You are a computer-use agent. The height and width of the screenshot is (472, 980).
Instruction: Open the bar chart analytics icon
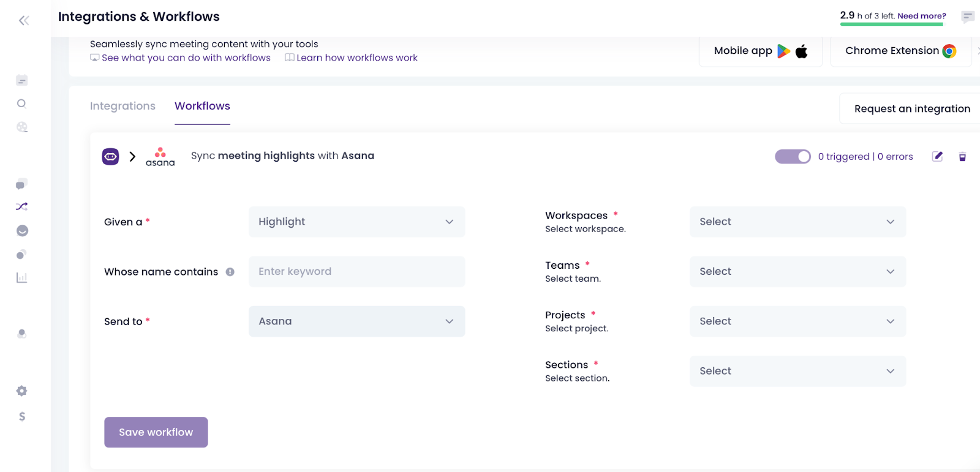point(22,278)
